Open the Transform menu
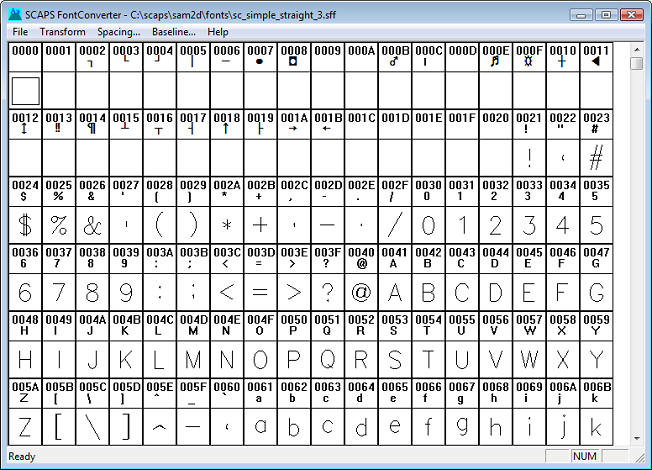 click(63, 32)
